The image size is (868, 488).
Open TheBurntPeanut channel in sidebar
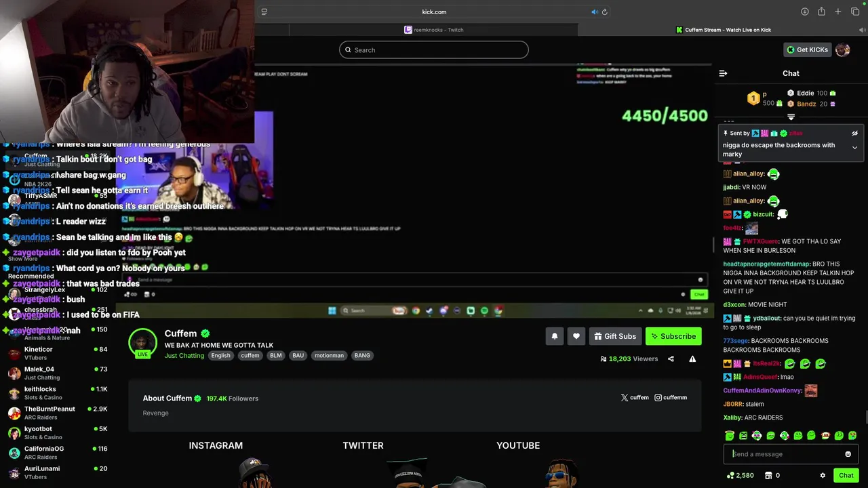(x=58, y=413)
